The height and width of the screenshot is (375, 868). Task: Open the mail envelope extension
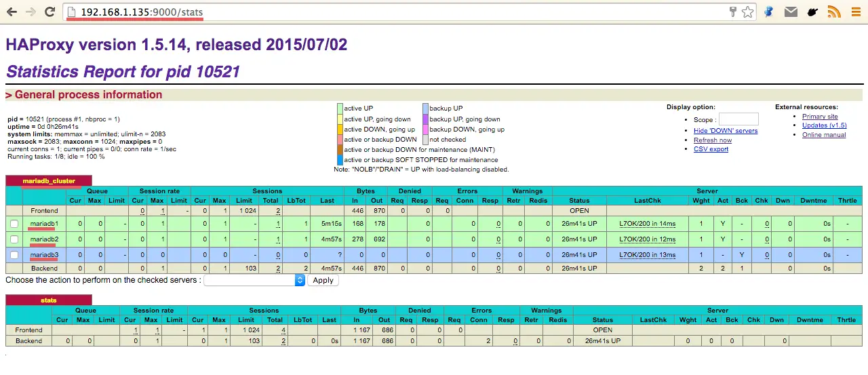click(x=791, y=12)
